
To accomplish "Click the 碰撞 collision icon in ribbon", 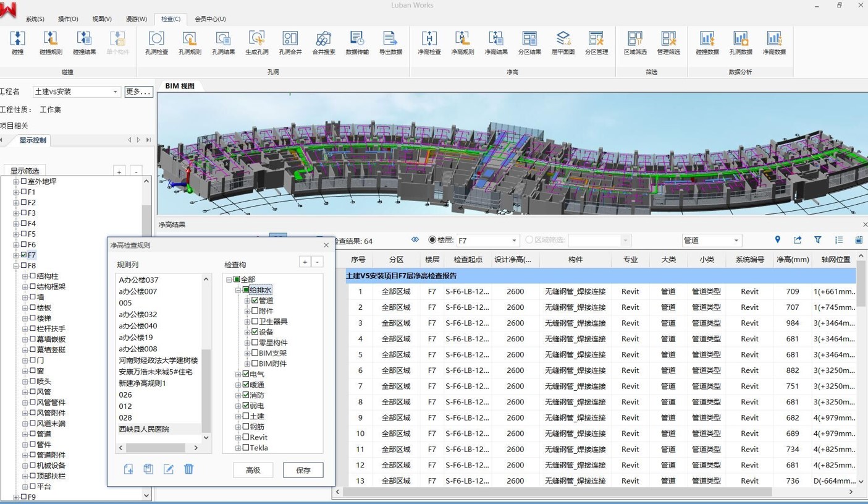I will [x=17, y=43].
